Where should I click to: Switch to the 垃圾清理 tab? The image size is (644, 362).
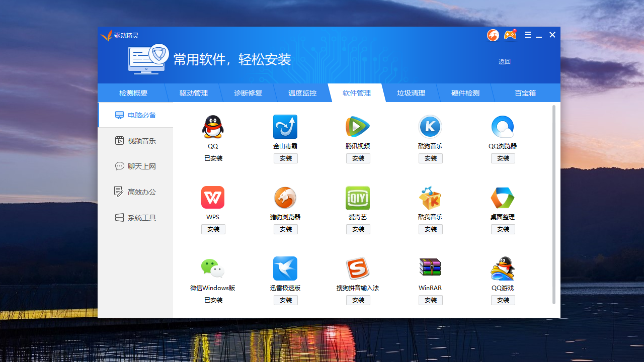point(411,93)
